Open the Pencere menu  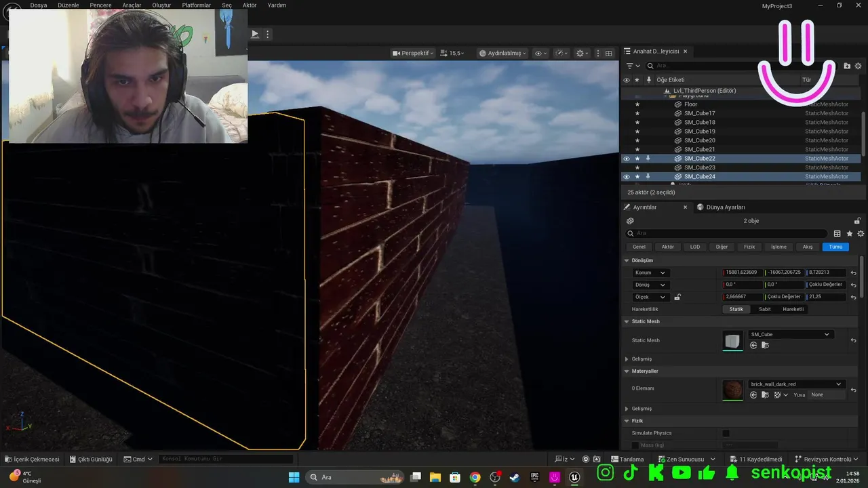pyautogui.click(x=100, y=5)
